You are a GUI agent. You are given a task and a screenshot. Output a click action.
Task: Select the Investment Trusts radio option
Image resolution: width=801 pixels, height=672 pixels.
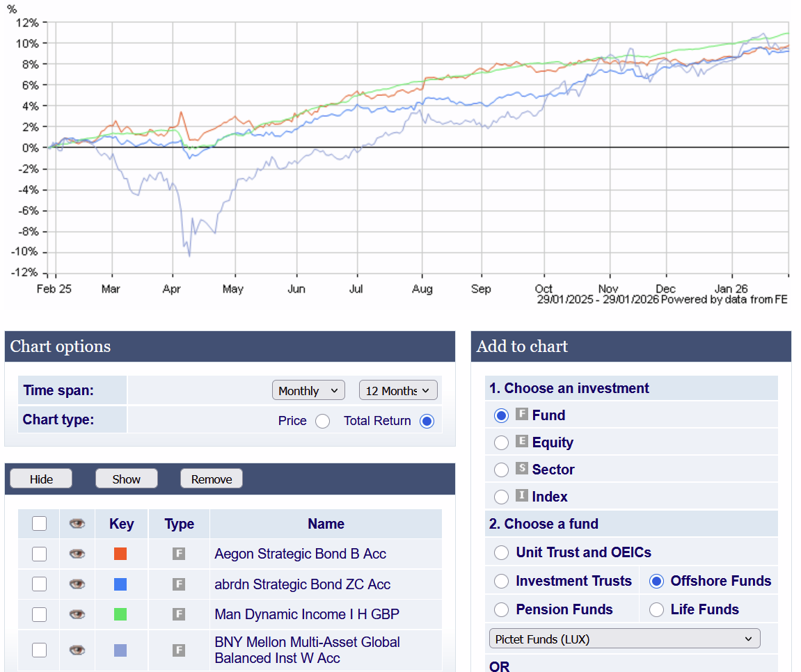[501, 581]
